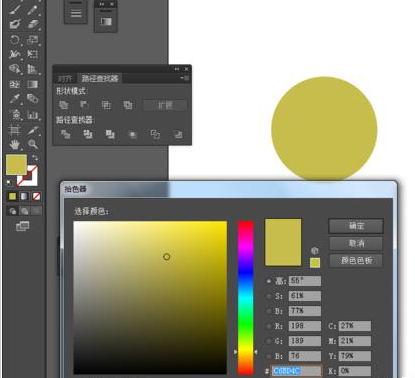The width and height of the screenshot is (415, 378).
Task: Click the rainbow hue slider bar
Action: 246,298
